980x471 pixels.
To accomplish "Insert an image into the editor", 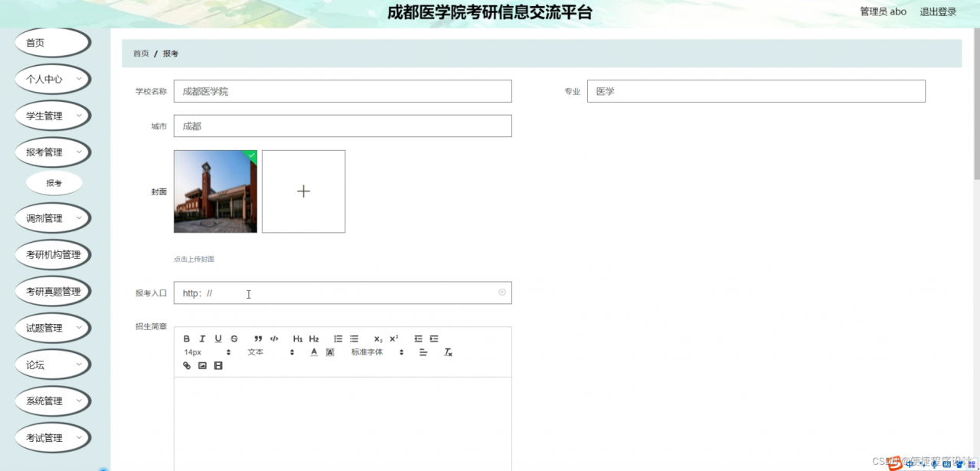I will [x=202, y=365].
